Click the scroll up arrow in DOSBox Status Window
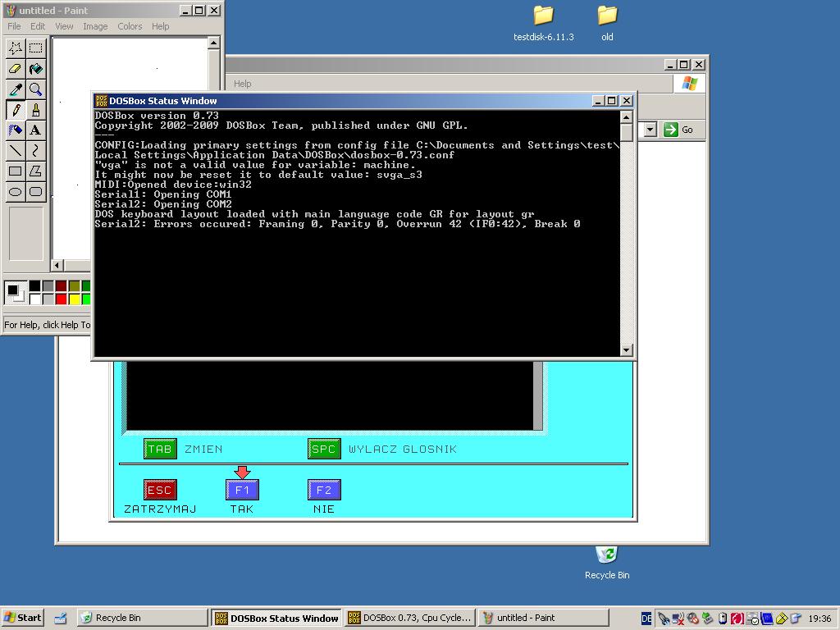Image resolution: width=840 pixels, height=630 pixels. pos(626,116)
